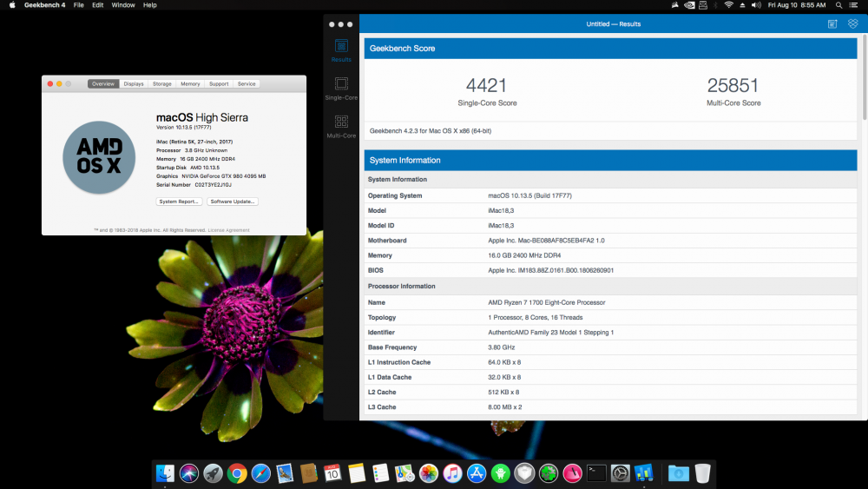Click the L3 Cache 8.00 MB x 2 value
Viewport: 868px width, 489px height.
(505, 407)
